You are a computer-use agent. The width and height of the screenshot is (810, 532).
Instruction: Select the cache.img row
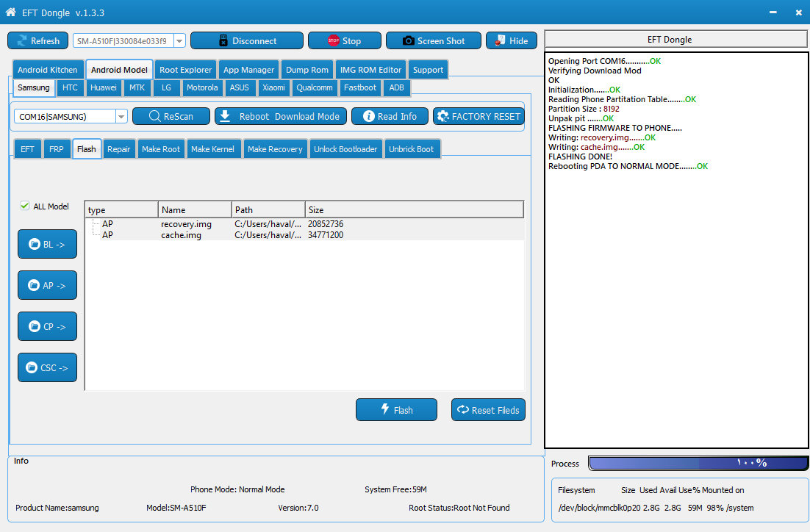305,235
